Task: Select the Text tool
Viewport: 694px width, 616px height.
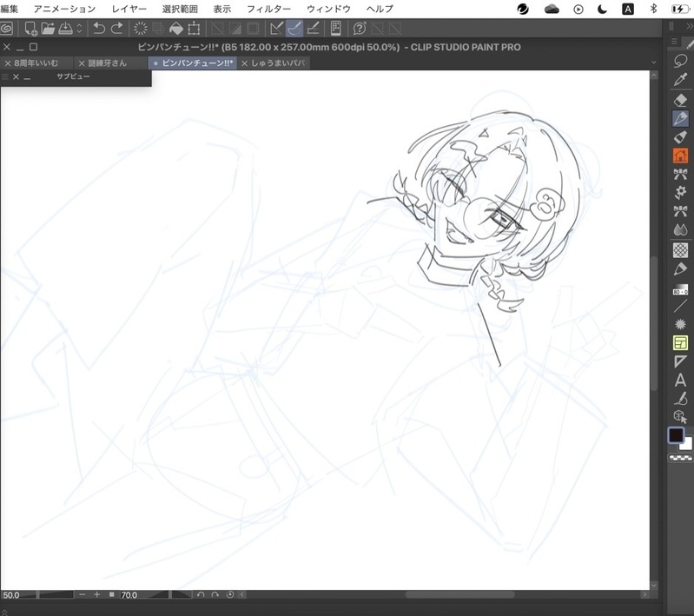Action: (680, 380)
